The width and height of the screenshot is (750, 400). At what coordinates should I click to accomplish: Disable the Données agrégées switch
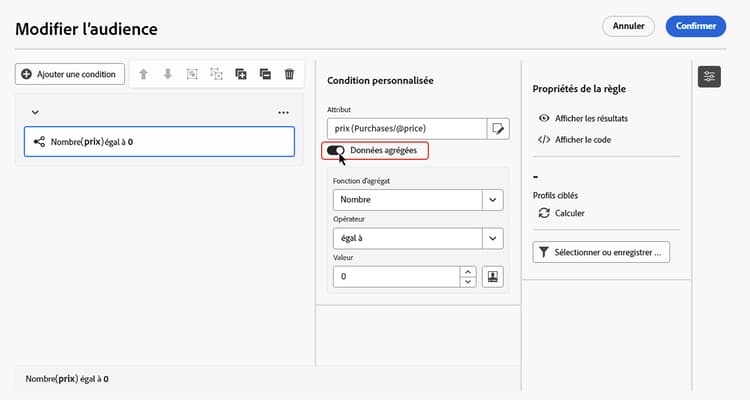click(336, 151)
